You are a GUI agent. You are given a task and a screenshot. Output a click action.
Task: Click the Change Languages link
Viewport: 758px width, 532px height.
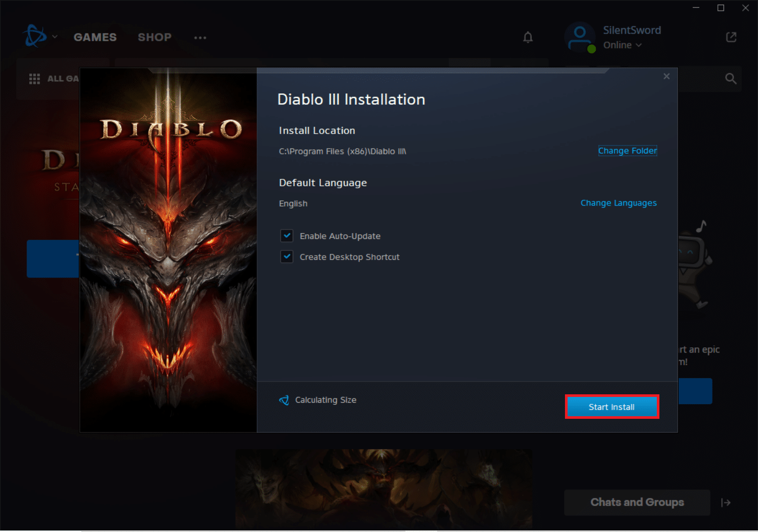619,203
